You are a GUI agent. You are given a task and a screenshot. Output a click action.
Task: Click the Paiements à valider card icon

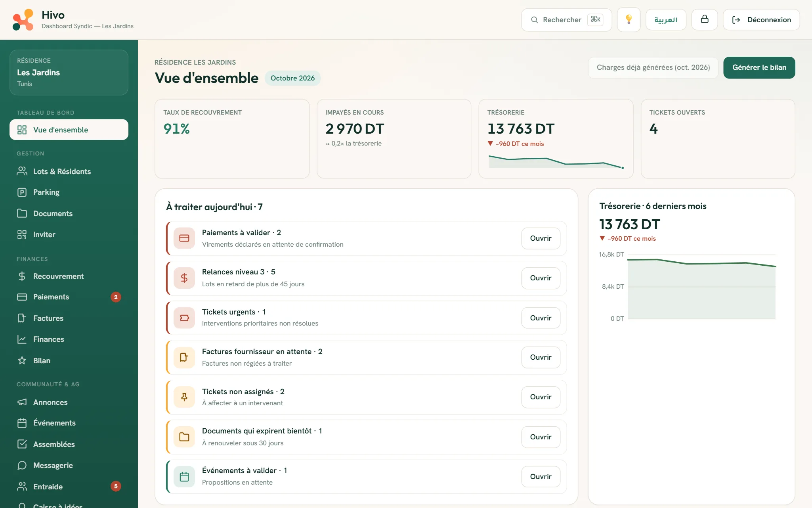(184, 238)
